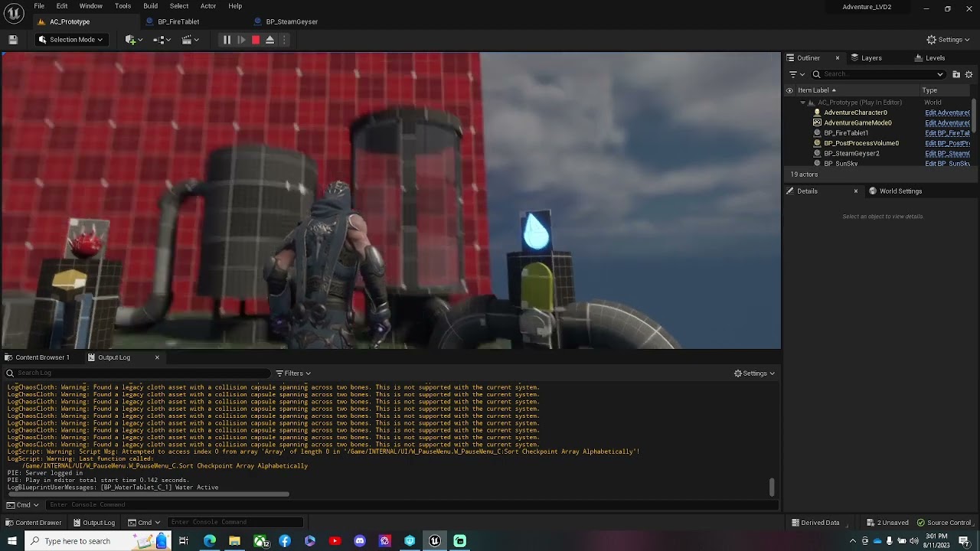This screenshot has height=551, width=980.
Task: Switch to the Levels panel tab
Action: (935, 58)
